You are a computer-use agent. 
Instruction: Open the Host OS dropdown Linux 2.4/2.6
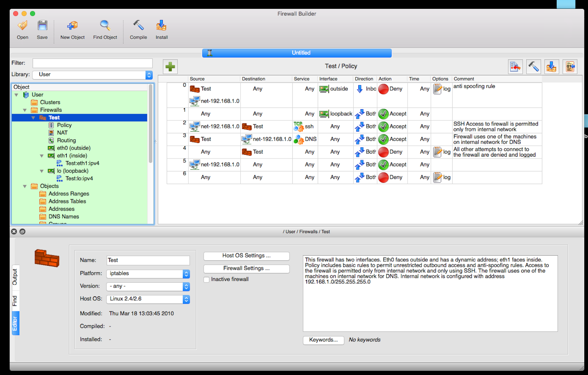148,299
